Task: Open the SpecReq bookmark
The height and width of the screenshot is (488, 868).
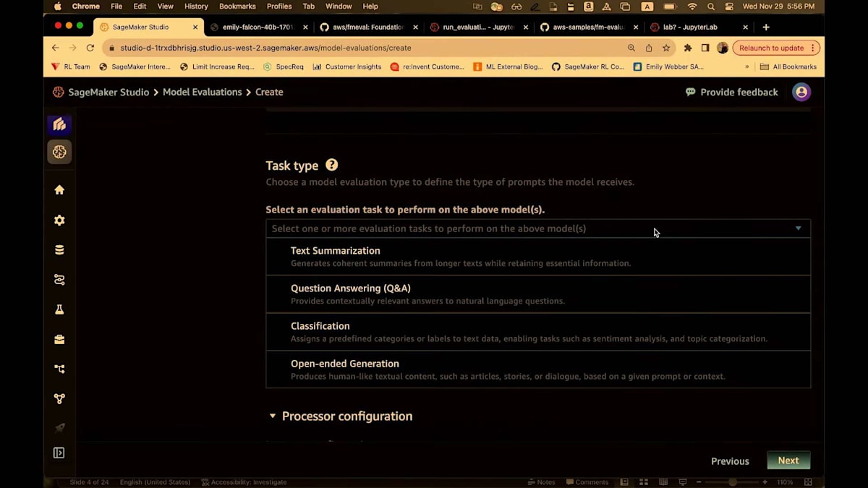Action: tap(284, 67)
